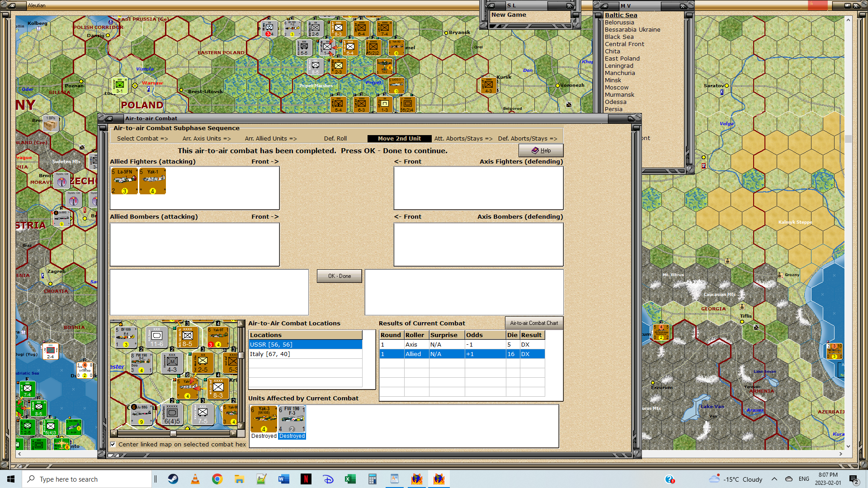Viewport: 868px width, 488px height.
Task: Choose Leningrad in the map views list
Action: (619, 66)
